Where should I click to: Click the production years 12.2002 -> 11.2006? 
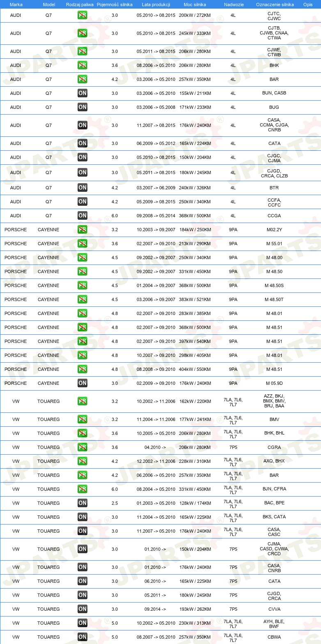[x=156, y=461]
